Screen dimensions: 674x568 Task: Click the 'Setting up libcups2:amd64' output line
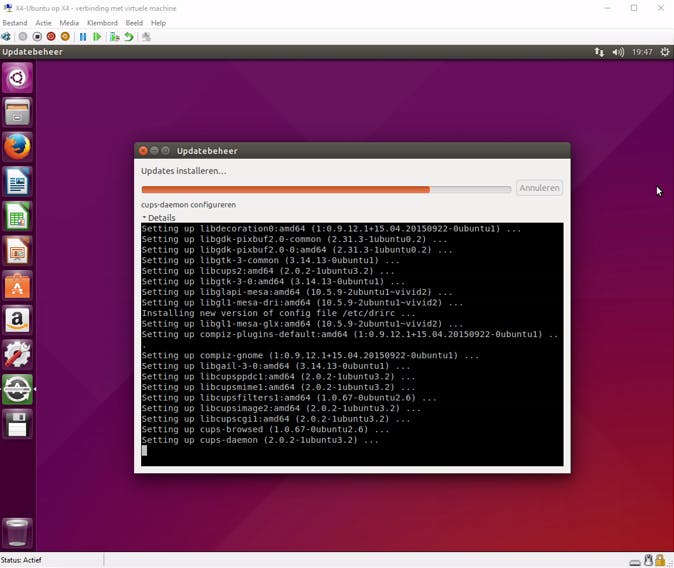tap(268, 271)
